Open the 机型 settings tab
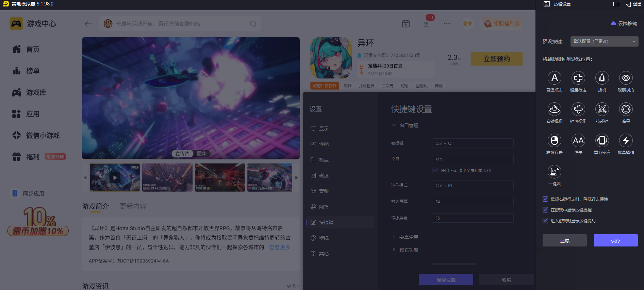Screen dimensions: 644x290 [340, 160]
